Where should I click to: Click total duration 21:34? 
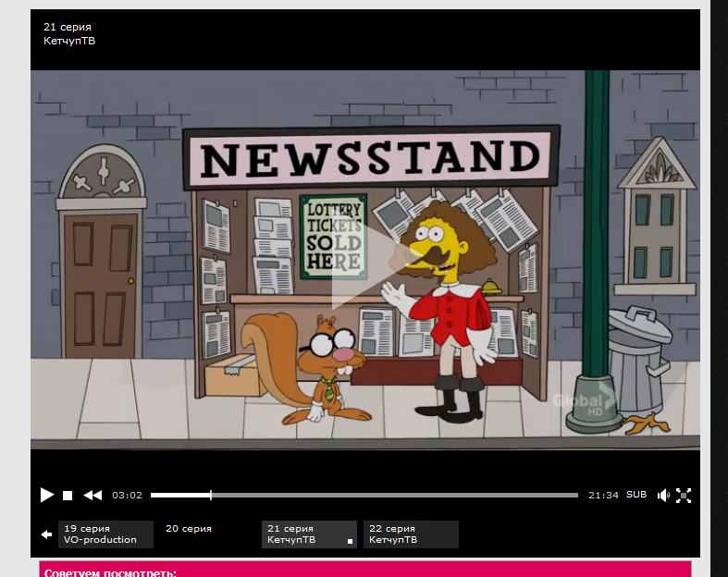603,496
